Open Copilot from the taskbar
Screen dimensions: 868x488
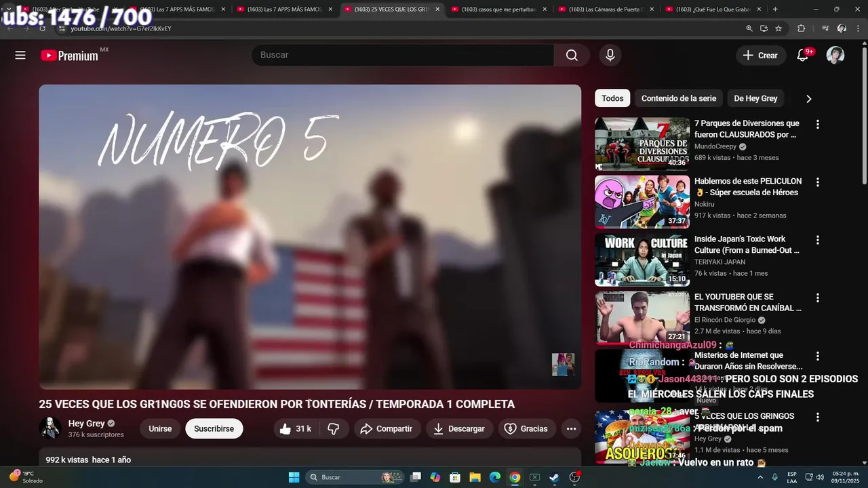click(435, 477)
